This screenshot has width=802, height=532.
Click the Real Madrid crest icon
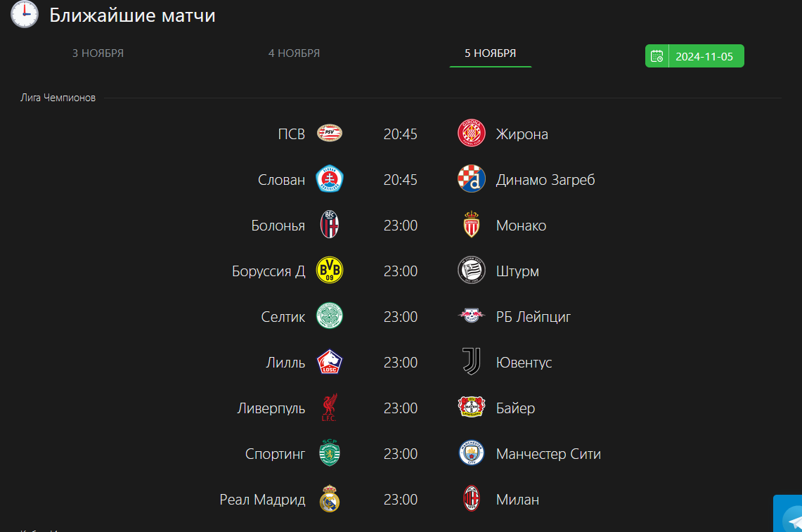[x=329, y=499]
